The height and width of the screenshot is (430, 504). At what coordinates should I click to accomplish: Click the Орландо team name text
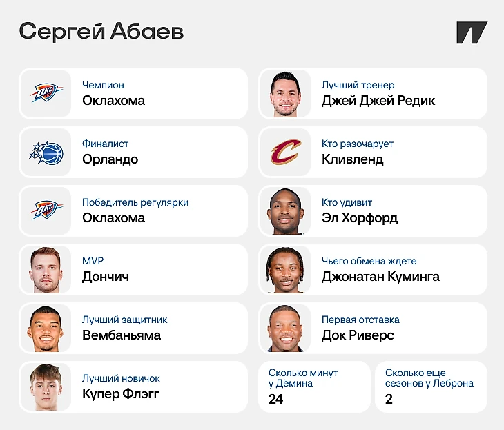pos(110,159)
